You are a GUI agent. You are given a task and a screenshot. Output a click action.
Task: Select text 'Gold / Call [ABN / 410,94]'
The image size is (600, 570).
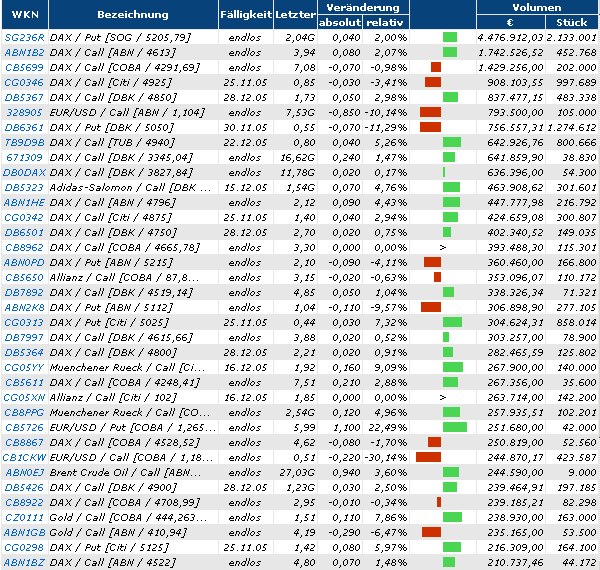118,533
